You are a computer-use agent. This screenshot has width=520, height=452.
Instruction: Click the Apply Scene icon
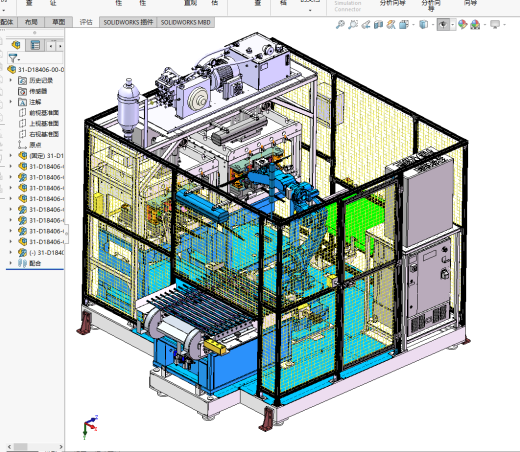point(475,24)
